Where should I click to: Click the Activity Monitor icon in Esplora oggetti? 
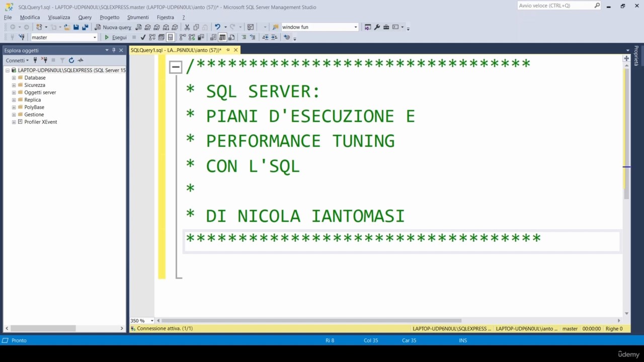[80, 60]
